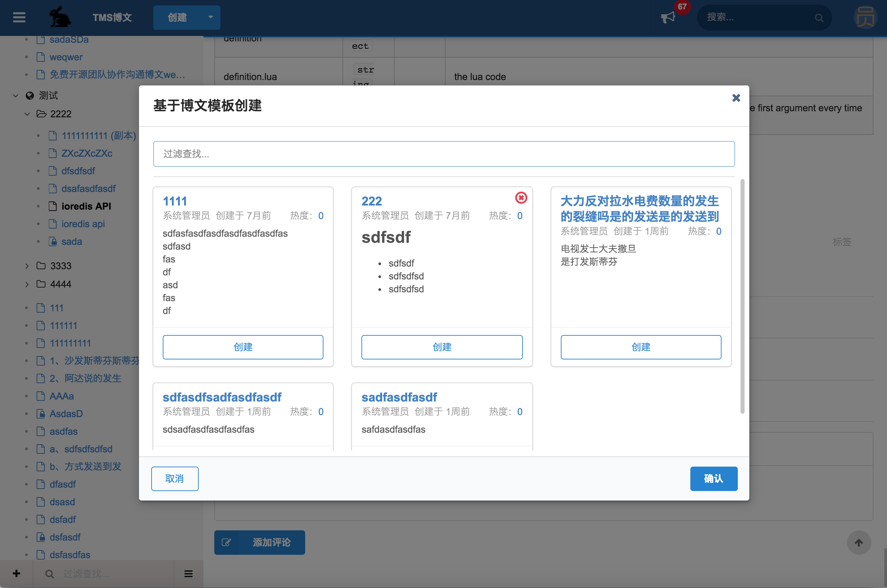Viewport: 887px width, 588px height.
Task: Open notifications megaphone icon with 67 badge
Action: 668,17
